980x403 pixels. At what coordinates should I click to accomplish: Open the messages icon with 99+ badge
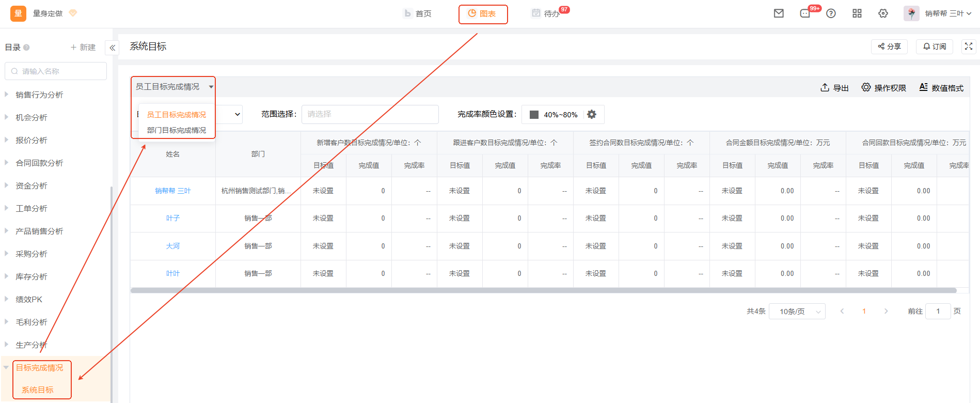(805, 13)
